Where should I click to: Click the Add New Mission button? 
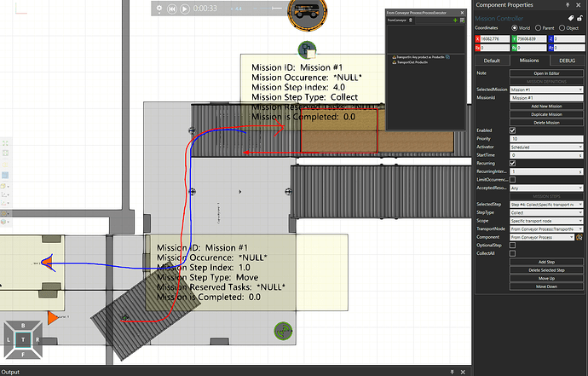546,106
